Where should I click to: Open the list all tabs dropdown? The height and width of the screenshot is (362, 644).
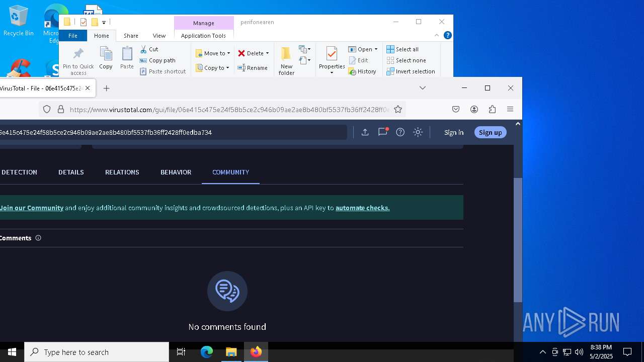423,88
